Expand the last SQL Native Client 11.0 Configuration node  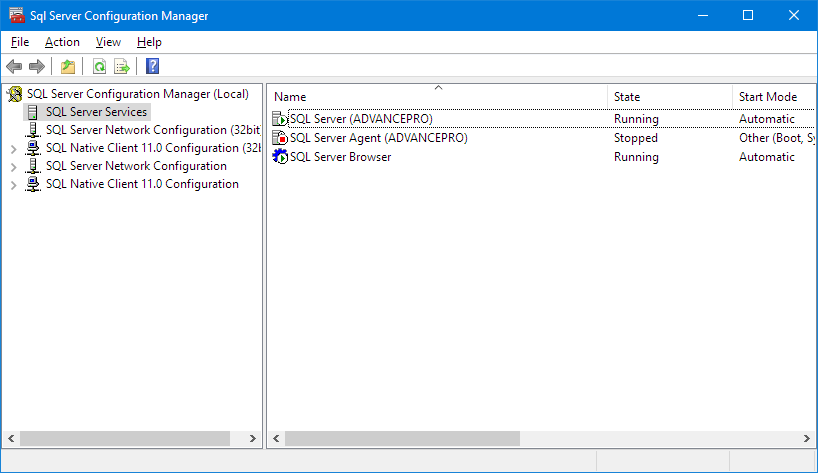13,185
